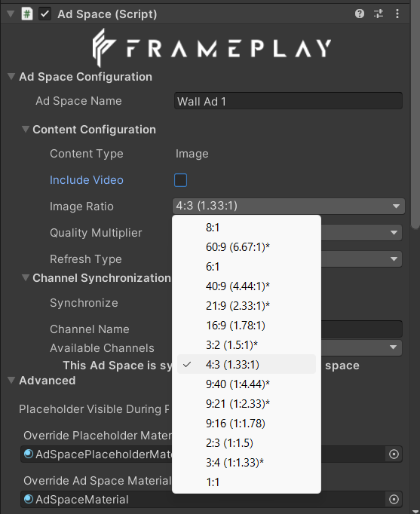Screen dimensions: 420x514
Task: Open the component help reference icon
Action: [x=360, y=14]
